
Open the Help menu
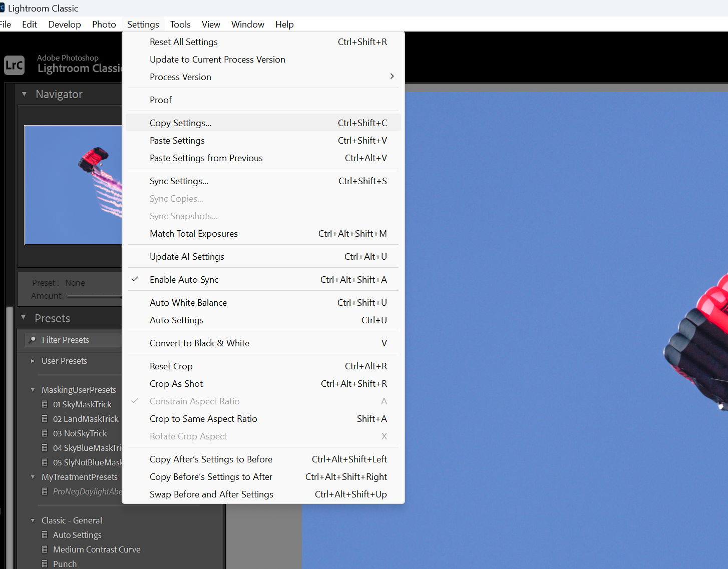pyautogui.click(x=284, y=24)
